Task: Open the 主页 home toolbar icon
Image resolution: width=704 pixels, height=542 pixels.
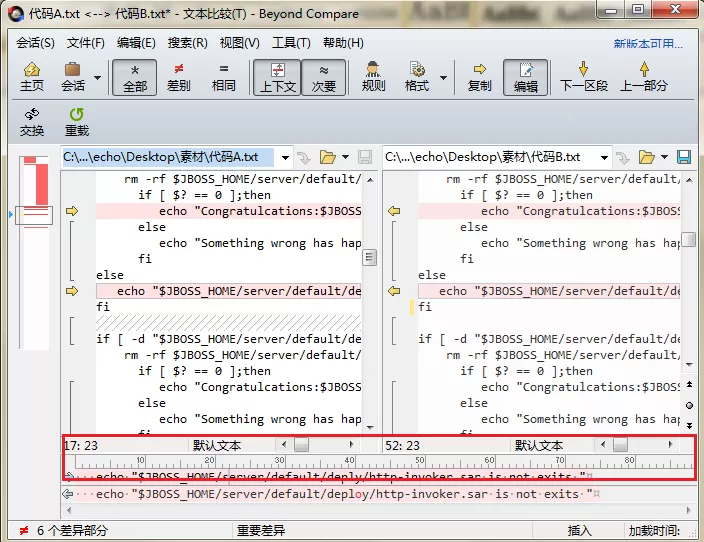Action: pyautogui.click(x=31, y=77)
